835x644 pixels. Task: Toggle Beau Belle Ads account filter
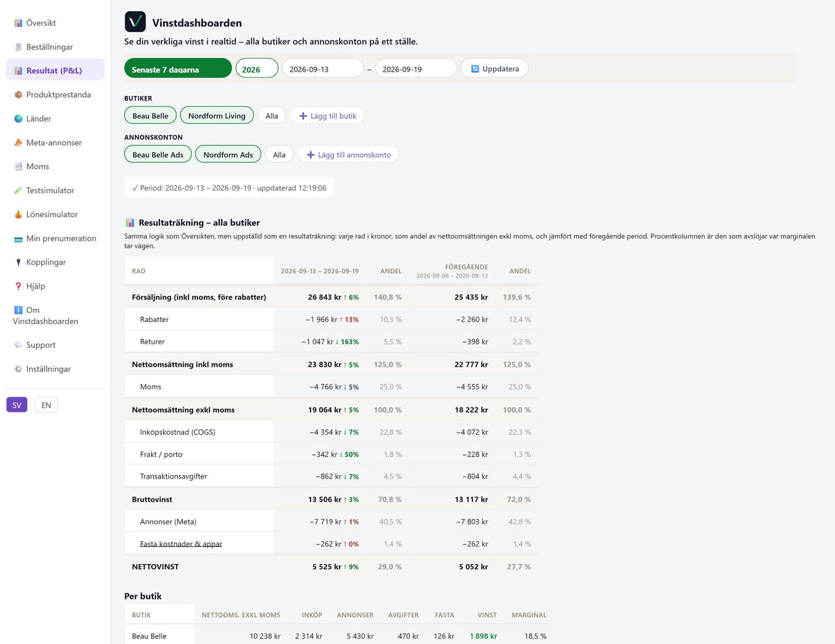pos(158,154)
